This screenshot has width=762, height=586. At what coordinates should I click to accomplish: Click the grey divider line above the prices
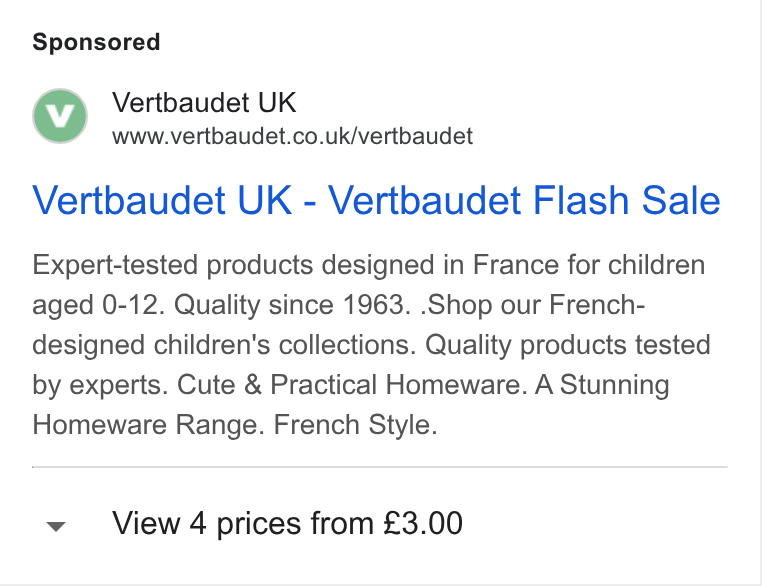pyautogui.click(x=380, y=467)
